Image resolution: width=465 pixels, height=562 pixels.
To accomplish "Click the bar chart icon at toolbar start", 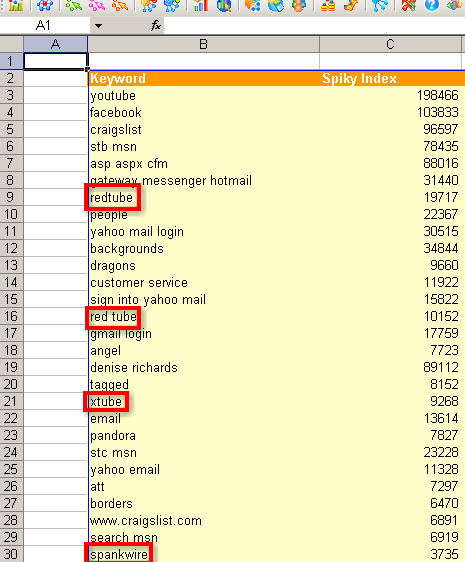I will point(15,5).
